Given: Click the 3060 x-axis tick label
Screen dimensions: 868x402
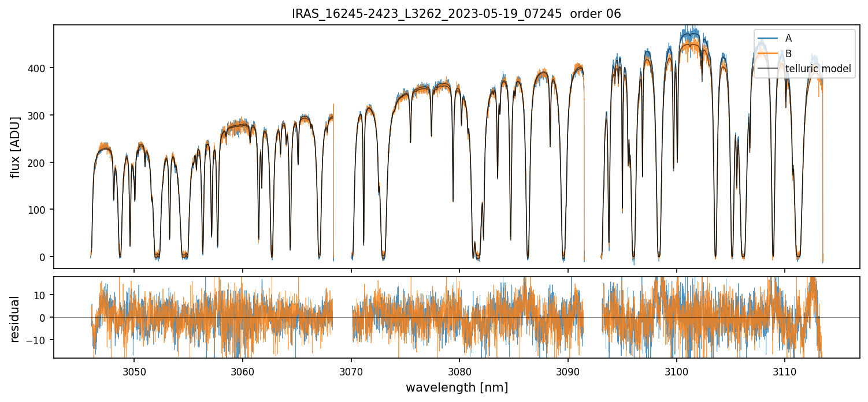Looking at the screenshot, I should (x=243, y=370).
